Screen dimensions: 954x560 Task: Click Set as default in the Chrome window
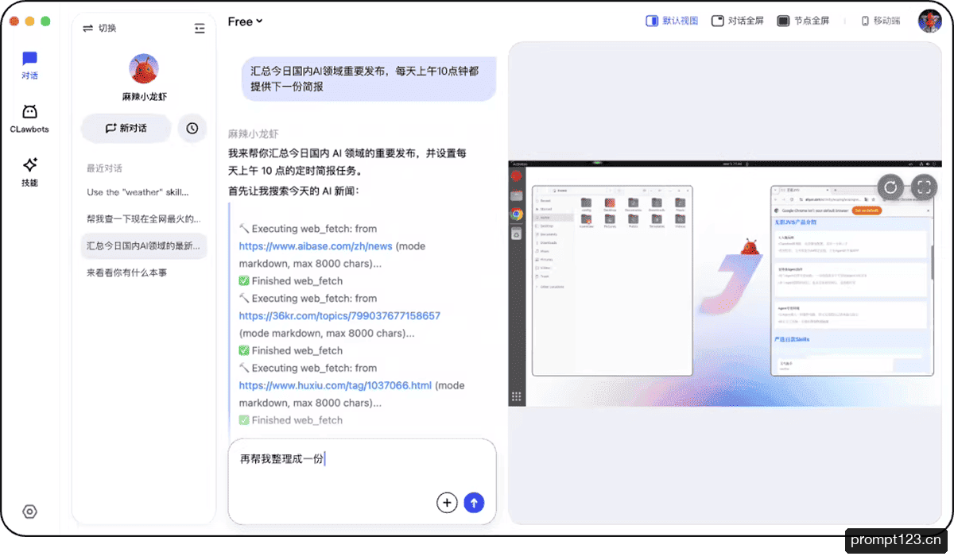(x=866, y=210)
